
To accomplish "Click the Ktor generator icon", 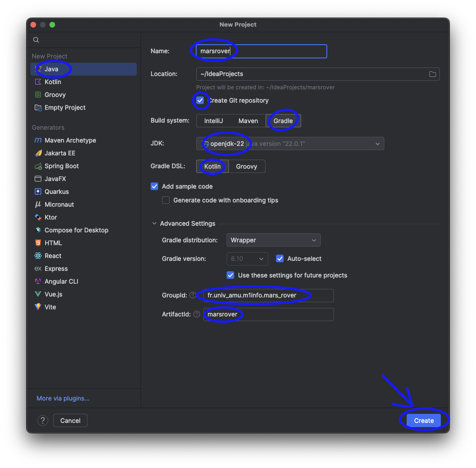I will click(38, 218).
